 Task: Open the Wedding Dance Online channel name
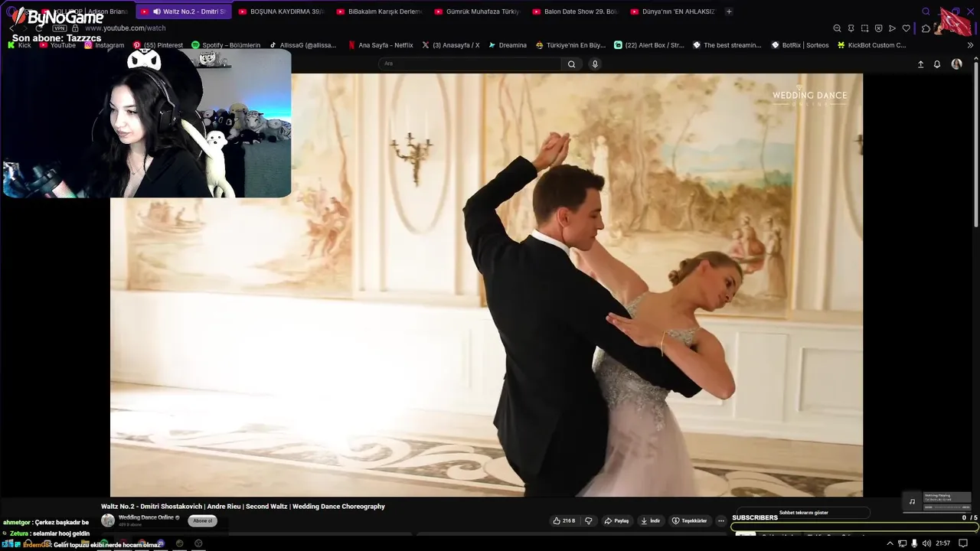coord(145,518)
